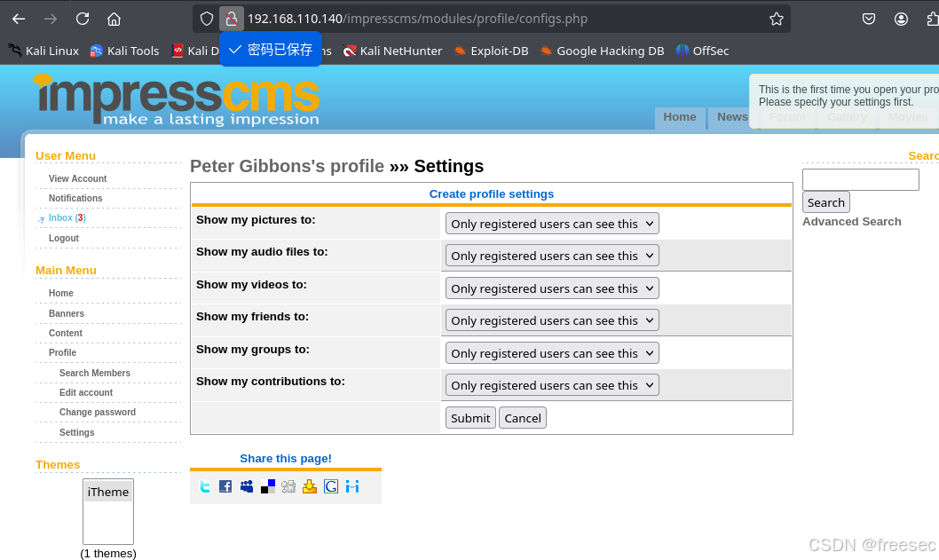Image resolution: width=939 pixels, height=560 pixels.
Task: Open Change password submenu item
Action: click(98, 413)
